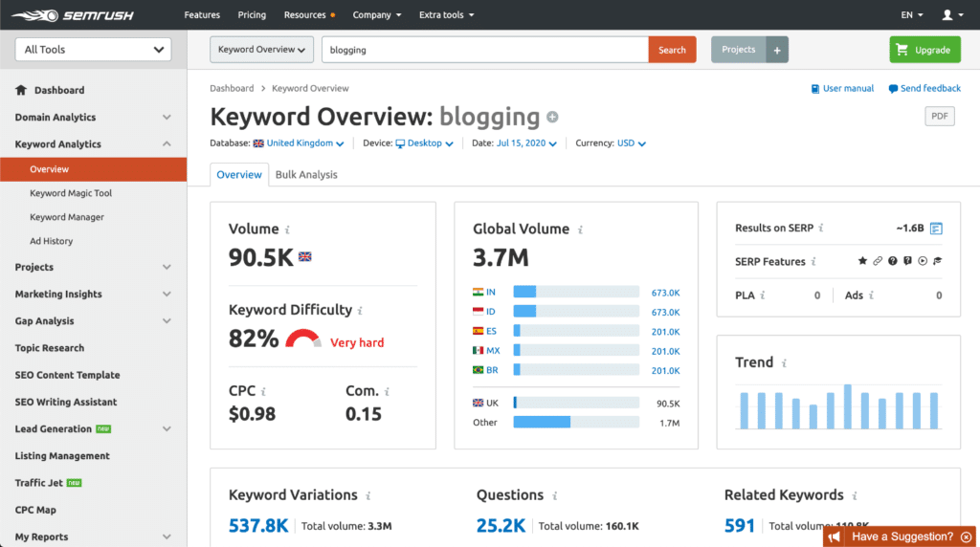Click the graduation cap SERP feature icon
The image size is (980, 547).
click(938, 261)
